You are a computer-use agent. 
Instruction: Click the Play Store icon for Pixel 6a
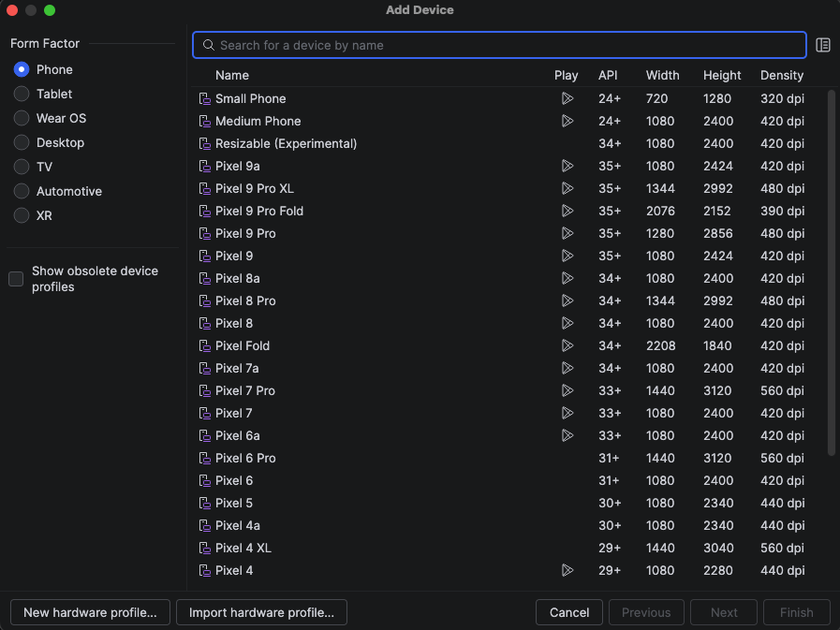567,435
